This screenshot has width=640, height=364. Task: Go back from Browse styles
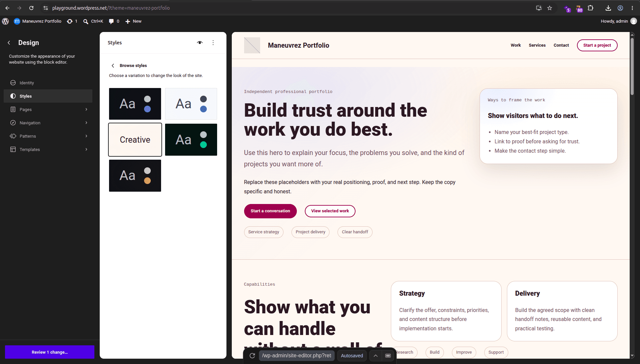point(113,66)
